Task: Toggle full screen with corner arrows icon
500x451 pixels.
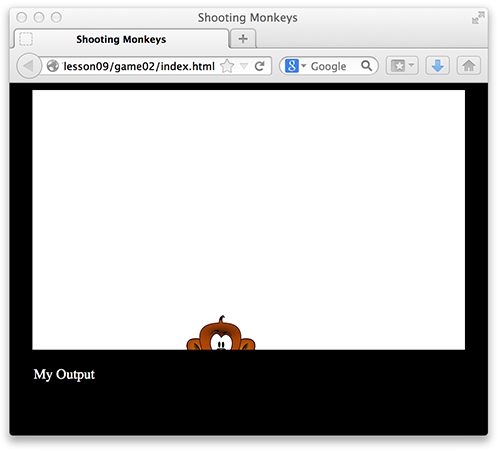Action: tap(478, 18)
